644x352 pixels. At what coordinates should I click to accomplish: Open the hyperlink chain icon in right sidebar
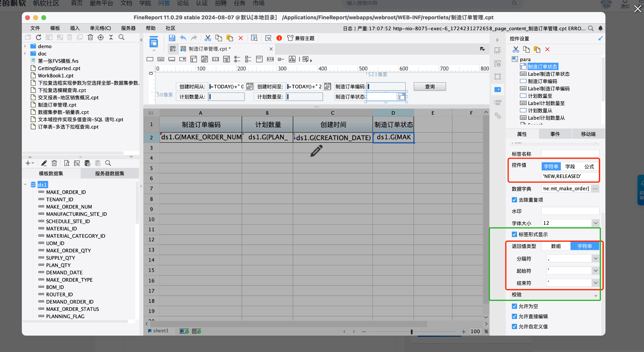coord(498,116)
